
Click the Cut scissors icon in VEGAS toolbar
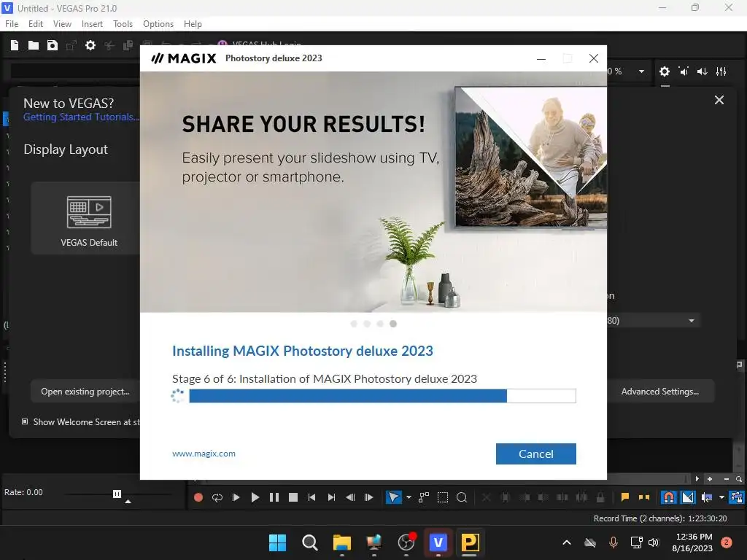point(109,45)
